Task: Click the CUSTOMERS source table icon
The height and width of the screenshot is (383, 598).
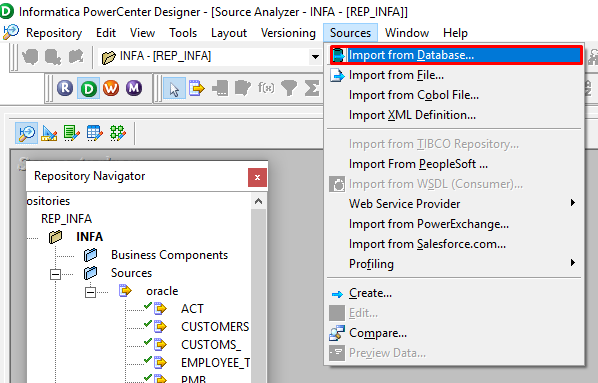Action: 161,326
